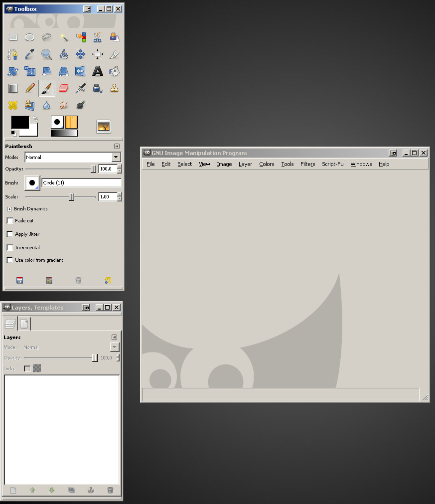Viewport: 435px width, 504px height.
Task: Click the Paintbrush Opacity slider
Action: 61,169
